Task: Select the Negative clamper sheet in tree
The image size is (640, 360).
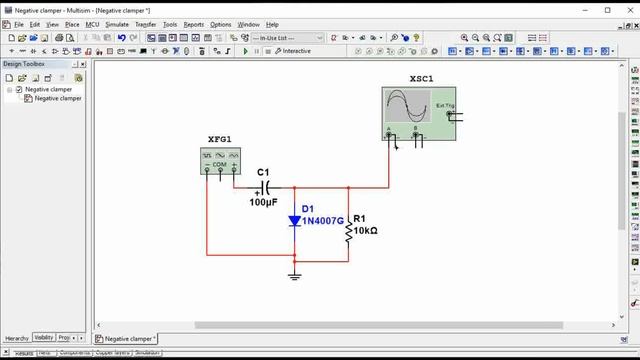Action: point(58,98)
